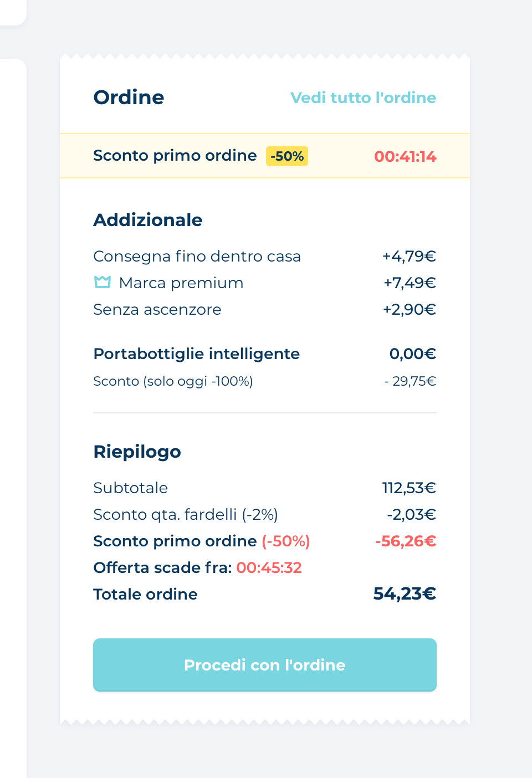Viewport: 532px width, 778px height.
Task: Click the Subtotale amount 112,53€
Action: coord(409,488)
